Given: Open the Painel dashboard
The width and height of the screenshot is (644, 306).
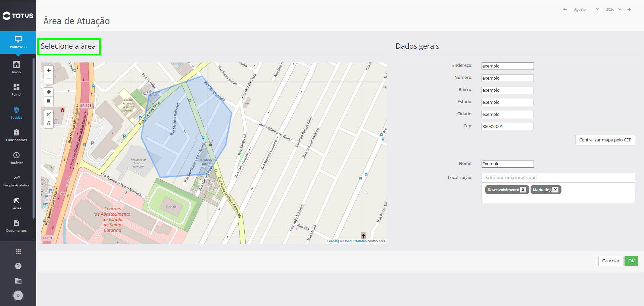Looking at the screenshot, I should (x=16, y=90).
